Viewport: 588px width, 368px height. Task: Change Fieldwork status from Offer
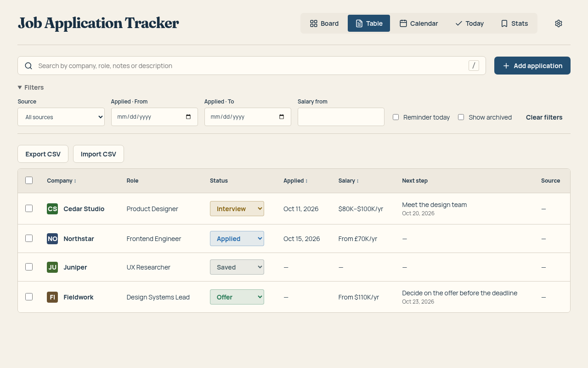click(237, 297)
